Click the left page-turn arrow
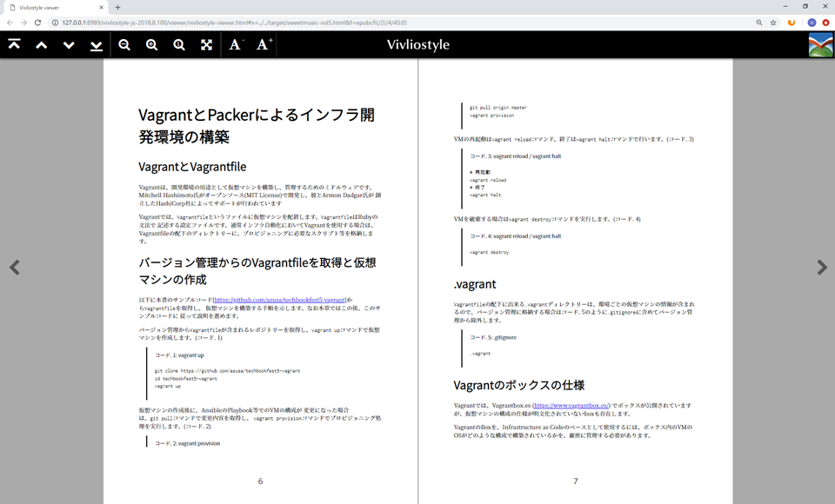 pyautogui.click(x=15, y=267)
